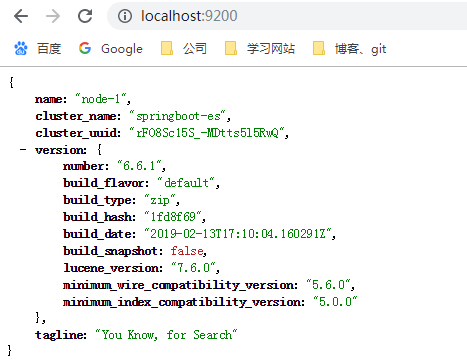Click the "node-1" name value
Image resolution: width=467 pixels, height=364 pixels.
point(101,99)
